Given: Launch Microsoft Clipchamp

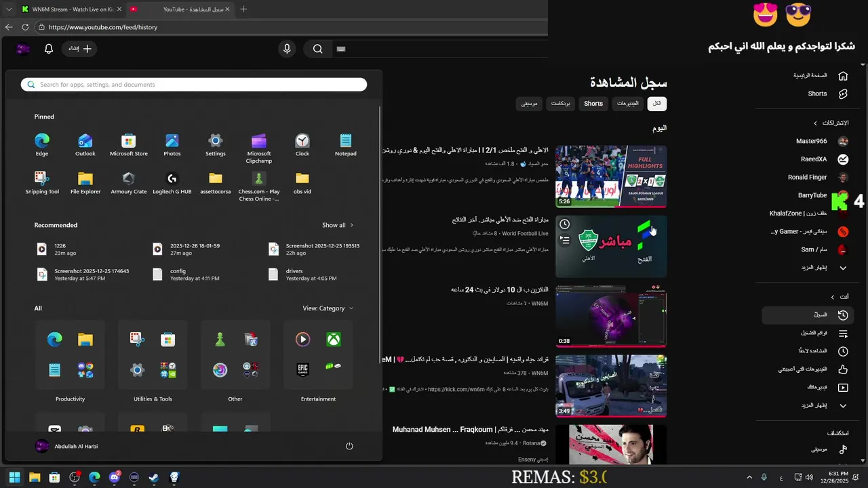Looking at the screenshot, I should (259, 148).
